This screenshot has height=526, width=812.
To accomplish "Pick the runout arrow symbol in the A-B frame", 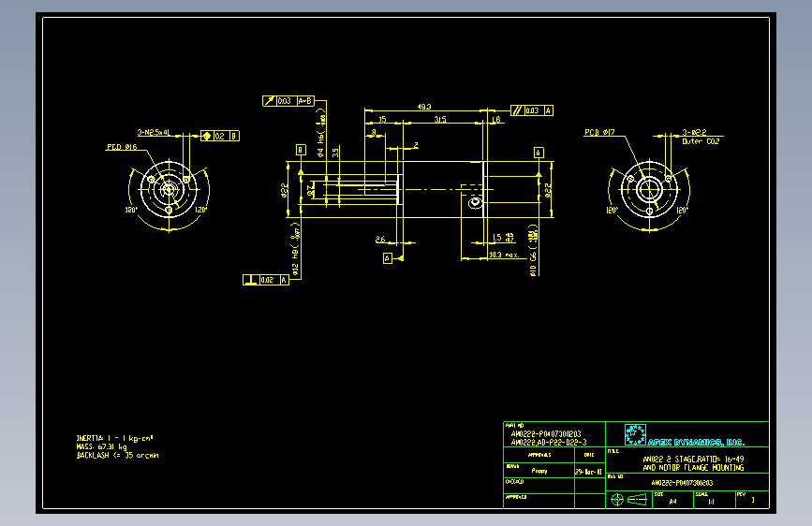I will coord(269,101).
